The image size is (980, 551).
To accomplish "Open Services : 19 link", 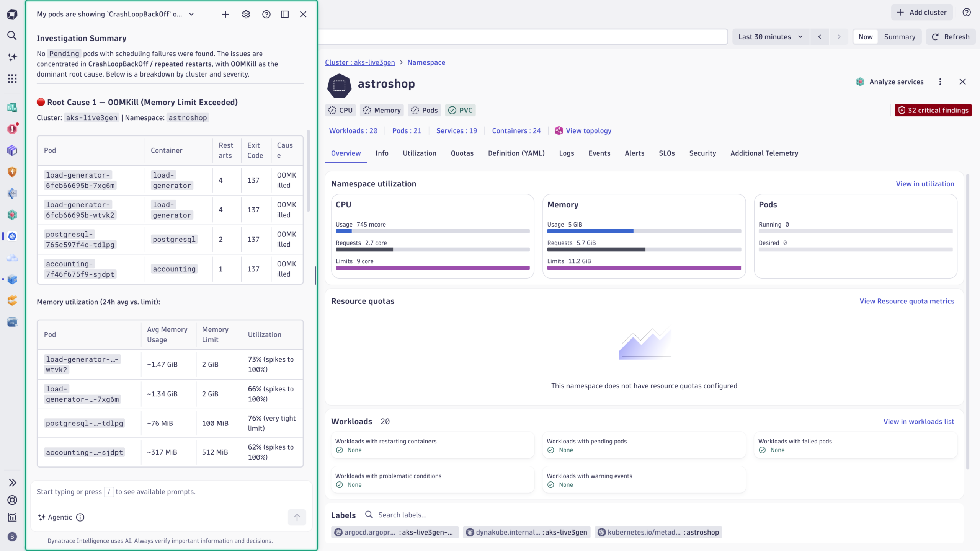I will pyautogui.click(x=457, y=131).
